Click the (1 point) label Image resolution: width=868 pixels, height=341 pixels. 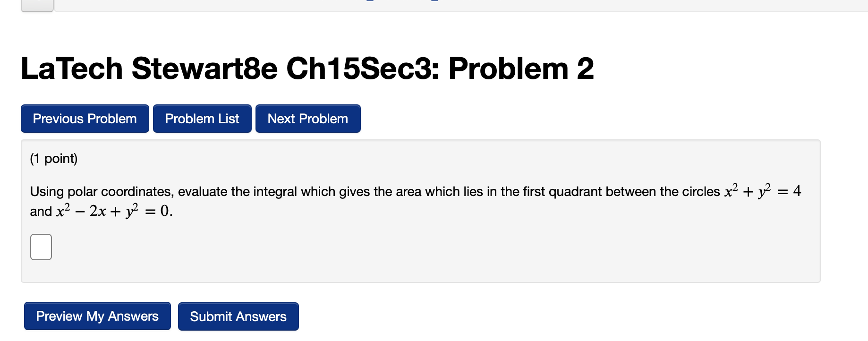(x=53, y=159)
